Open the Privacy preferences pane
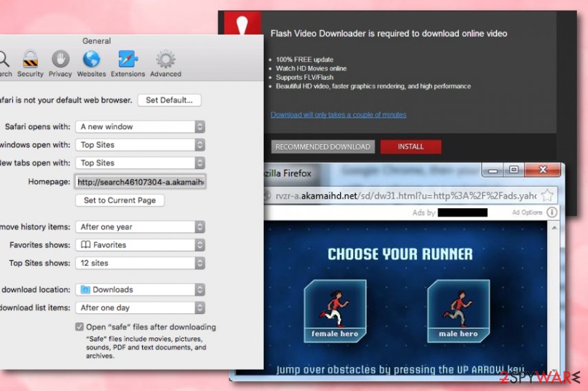Screen dimensions: 588x391 click(x=60, y=63)
